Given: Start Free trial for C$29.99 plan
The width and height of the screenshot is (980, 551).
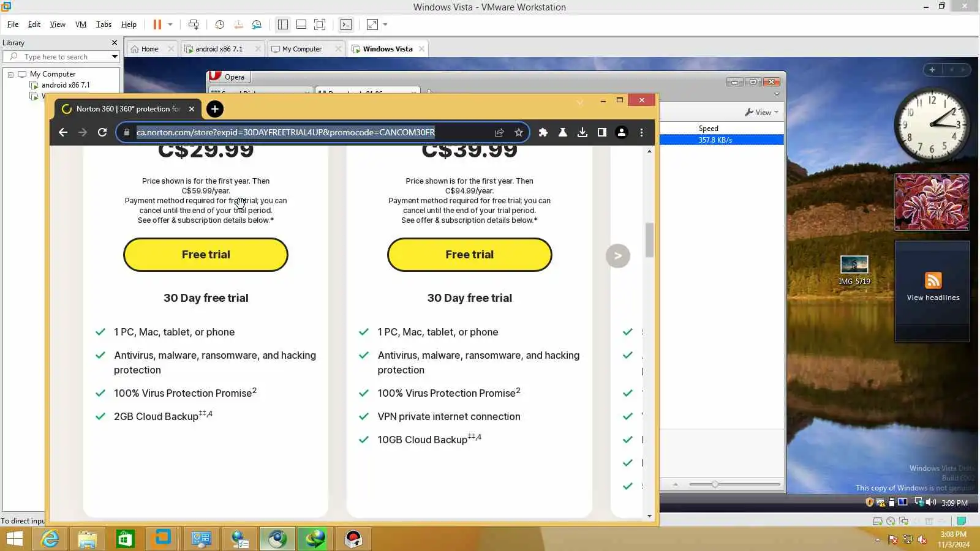Looking at the screenshot, I should (x=206, y=255).
